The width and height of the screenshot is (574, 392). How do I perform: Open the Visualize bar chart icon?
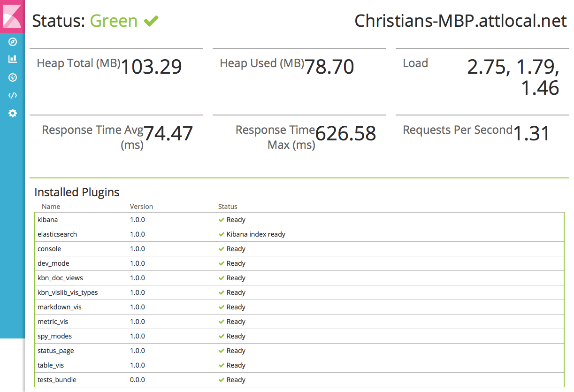tap(13, 59)
